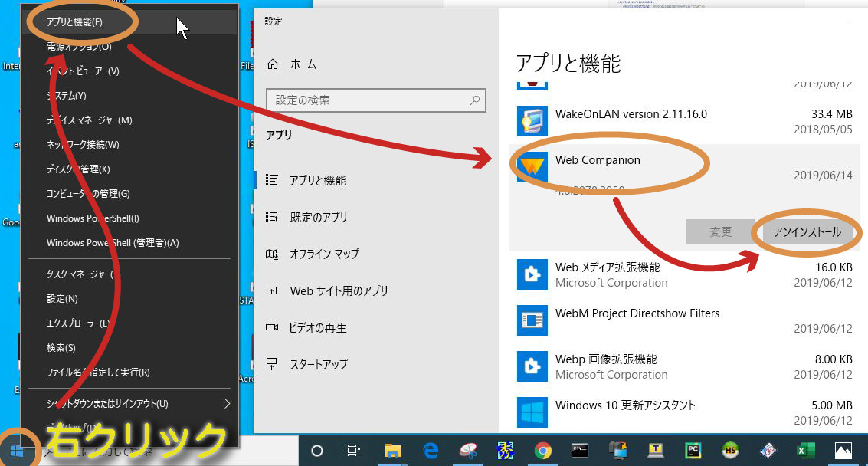Click the video camera icon beside ビデオの再生

click(271, 327)
